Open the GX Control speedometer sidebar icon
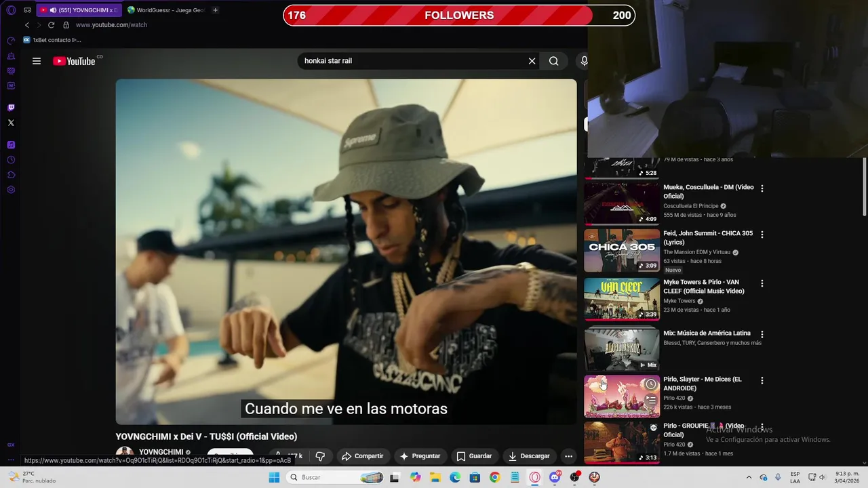This screenshot has height=488, width=868. 11,41
